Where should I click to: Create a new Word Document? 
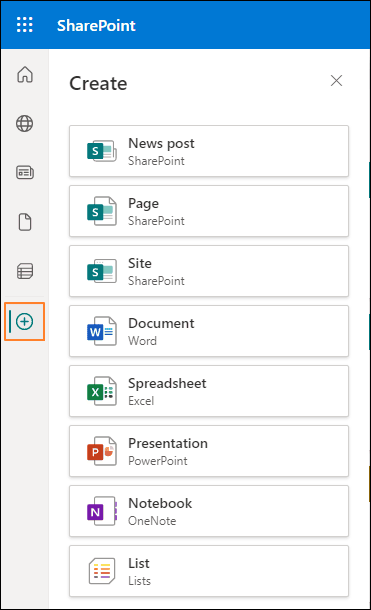tap(209, 331)
